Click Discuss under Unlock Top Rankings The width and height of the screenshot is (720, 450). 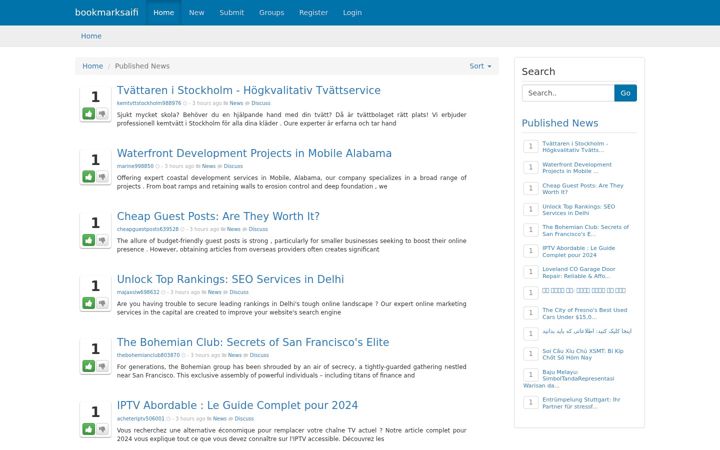(239, 292)
